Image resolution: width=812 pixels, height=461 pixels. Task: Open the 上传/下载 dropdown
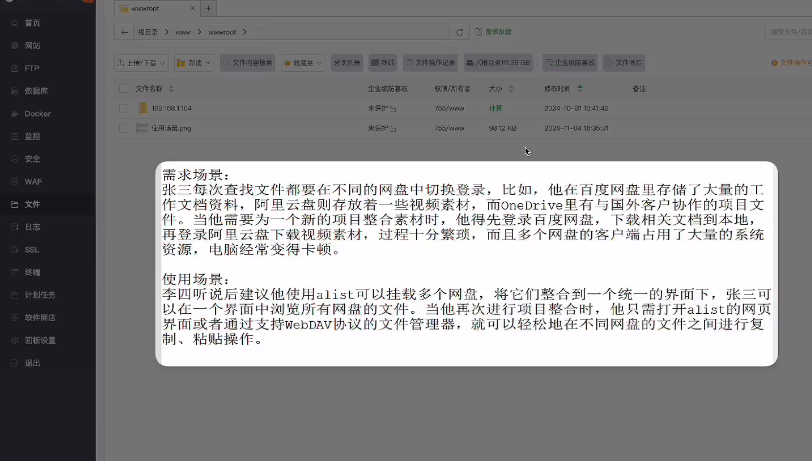click(x=141, y=63)
